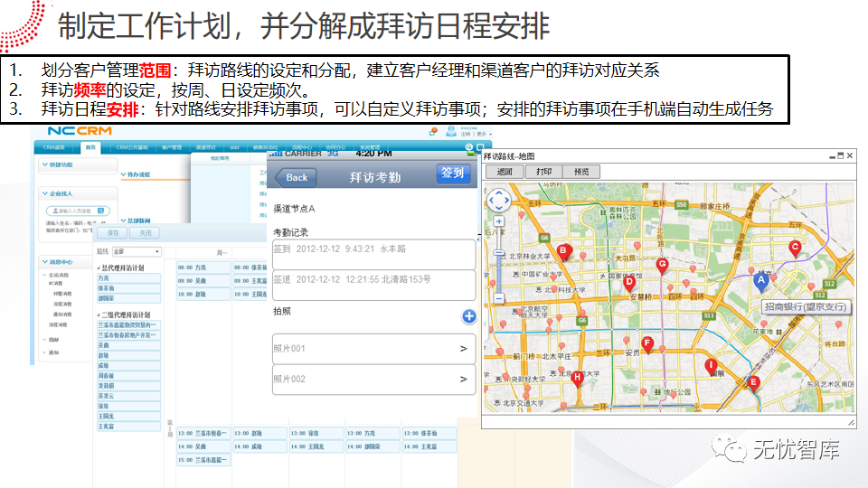Image resolution: width=868 pixels, height=488 pixels.
Task: Click the 招商银行(望京支行) map tooltip
Action: click(805, 306)
